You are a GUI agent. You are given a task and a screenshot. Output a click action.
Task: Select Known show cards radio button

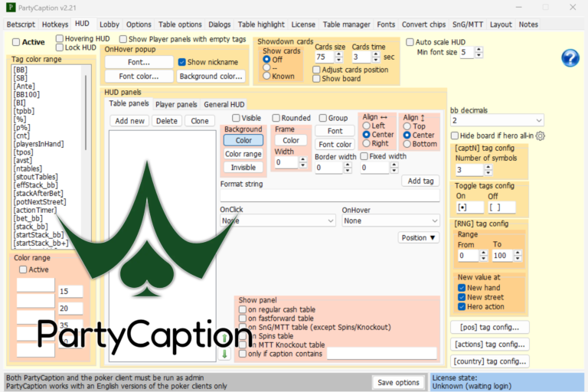coord(266,76)
